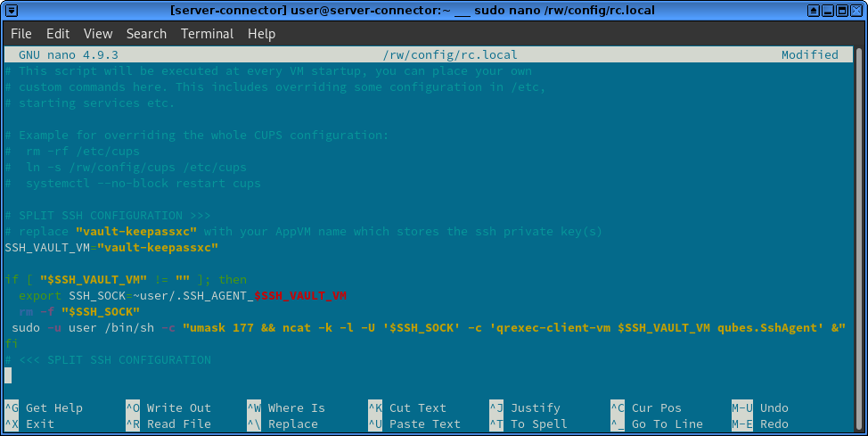Open the File menu

tap(20, 34)
